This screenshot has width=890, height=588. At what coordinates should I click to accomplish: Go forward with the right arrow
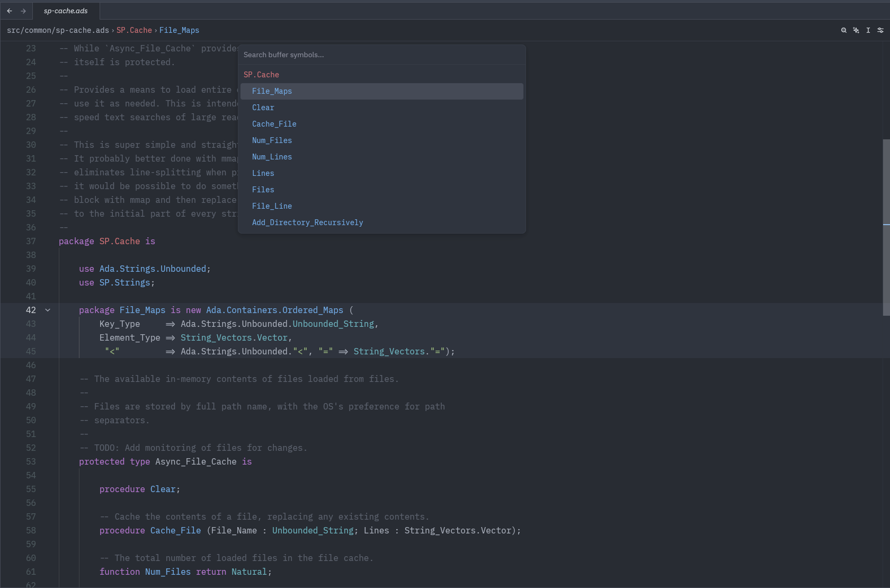click(23, 11)
